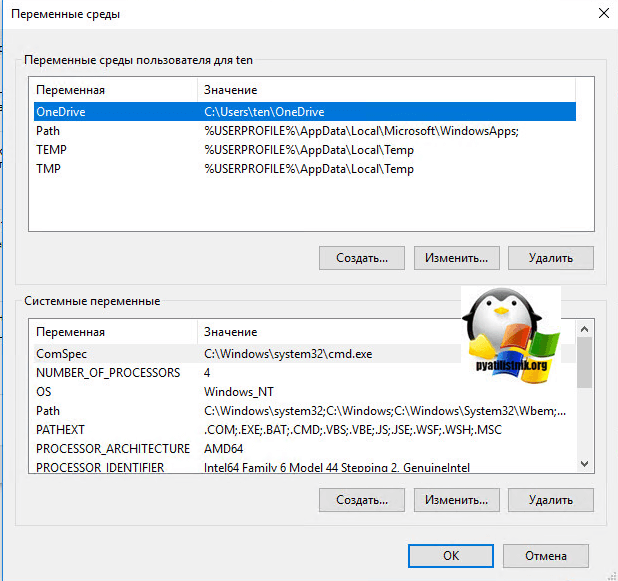
Task: Click Удалить under user variables
Action: (551, 258)
